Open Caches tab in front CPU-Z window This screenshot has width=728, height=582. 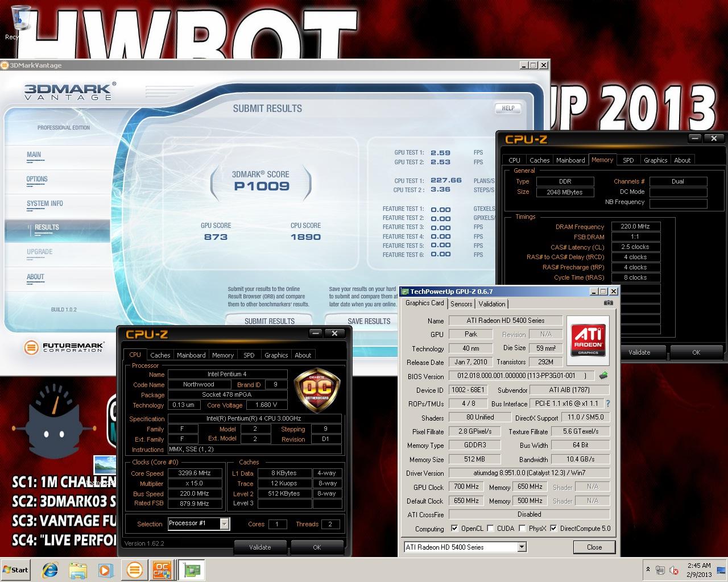(160, 355)
